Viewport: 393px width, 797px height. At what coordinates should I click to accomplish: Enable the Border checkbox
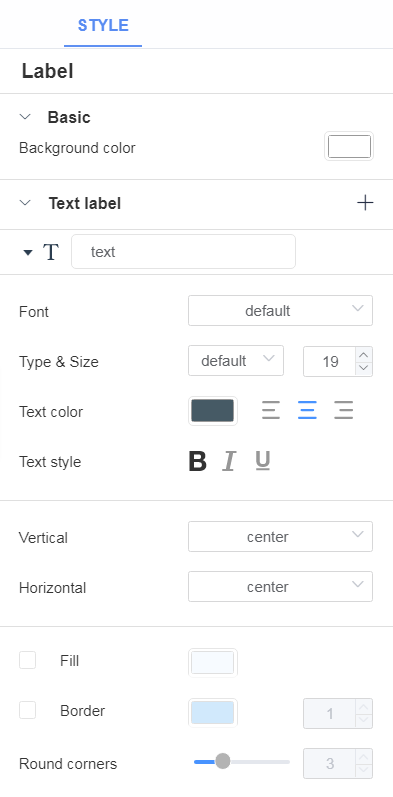[x=27, y=710]
